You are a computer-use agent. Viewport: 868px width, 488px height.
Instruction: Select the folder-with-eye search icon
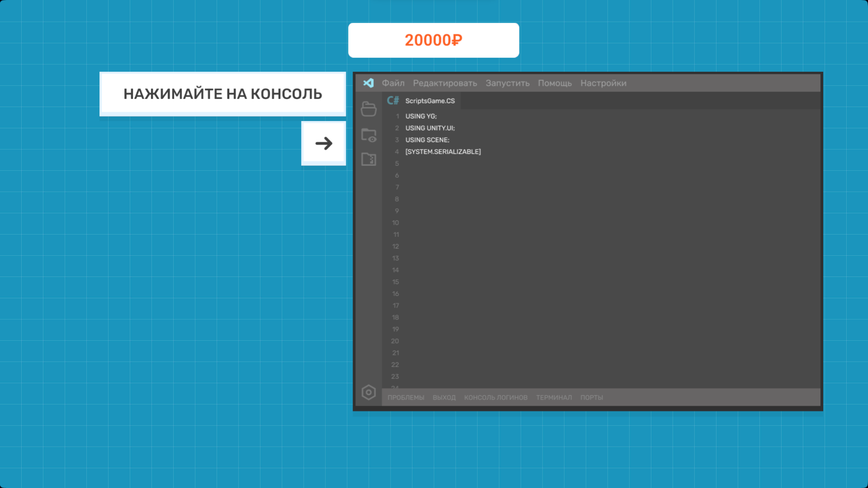pyautogui.click(x=368, y=135)
